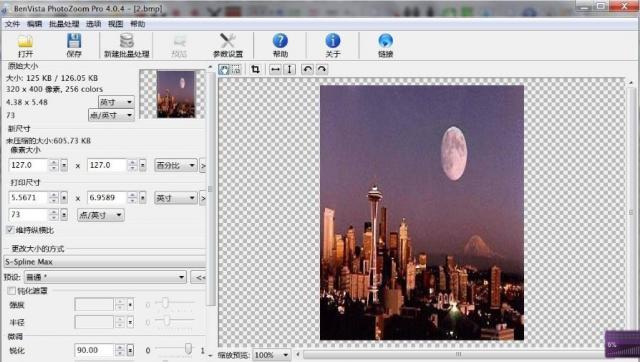
Task: Open the 选项 menu
Action: (93, 24)
